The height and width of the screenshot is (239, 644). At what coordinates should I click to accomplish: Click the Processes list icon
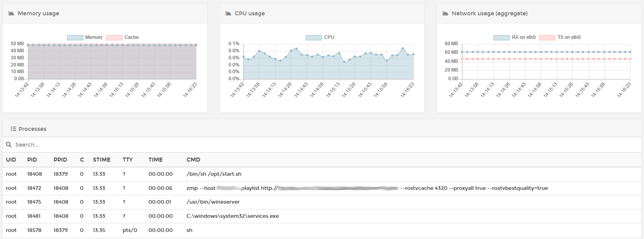coord(13,129)
